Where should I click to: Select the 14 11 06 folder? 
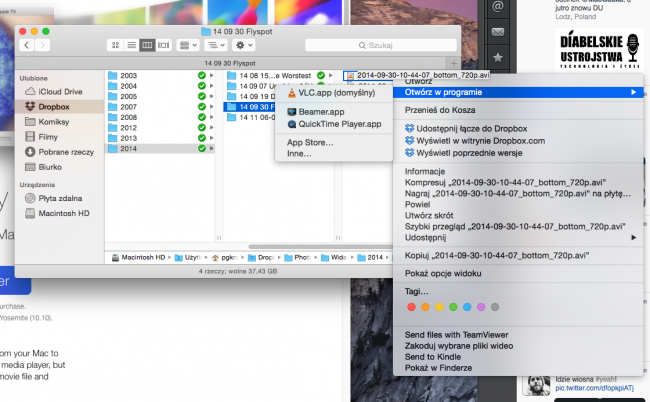pos(250,117)
